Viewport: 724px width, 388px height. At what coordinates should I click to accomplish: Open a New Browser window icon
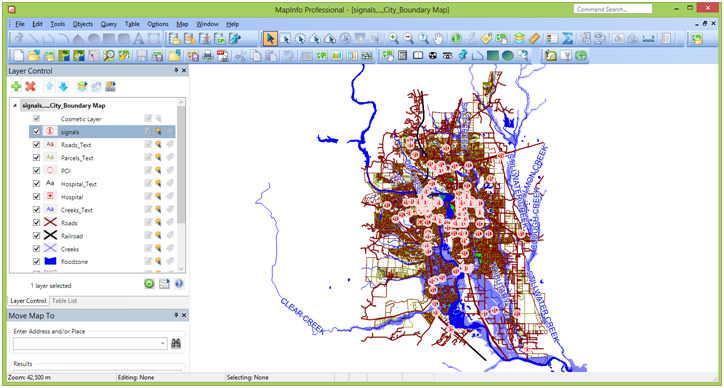pos(307,55)
